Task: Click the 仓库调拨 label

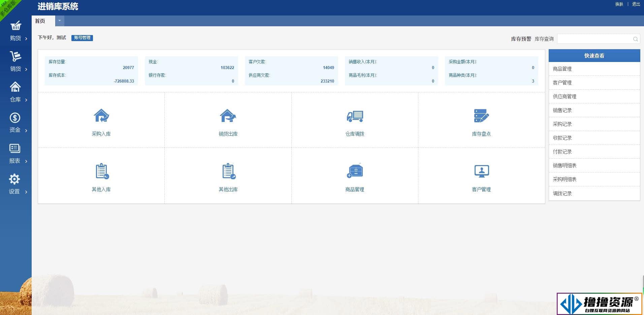Action: click(355, 134)
